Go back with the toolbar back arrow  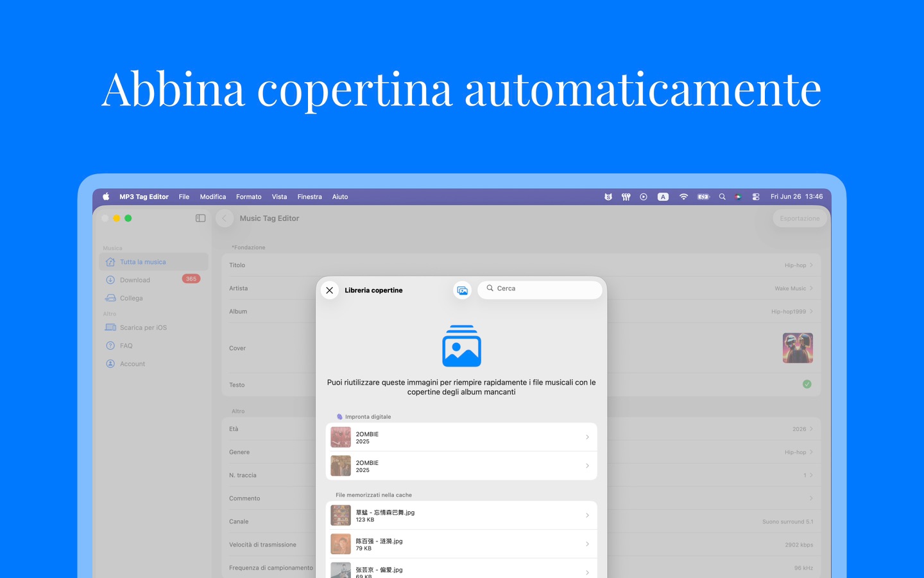[x=225, y=218]
